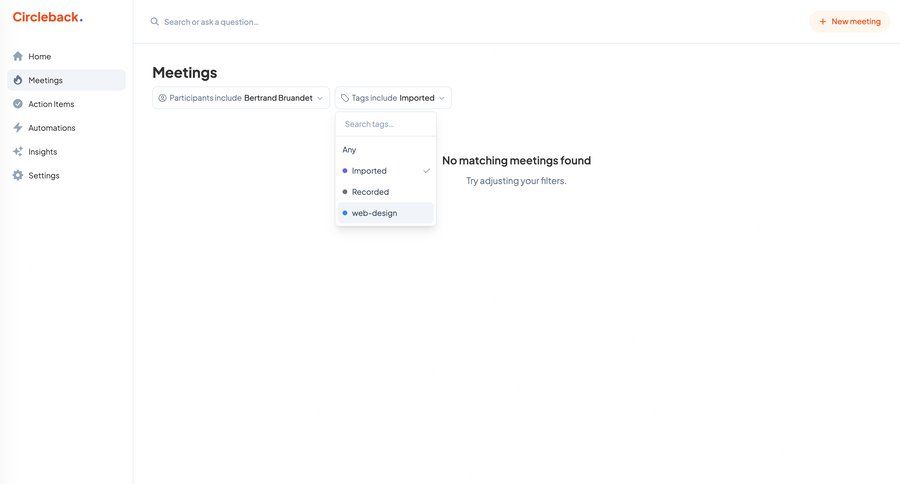
Task: Click the Insights sparkle icon
Action: point(18,152)
